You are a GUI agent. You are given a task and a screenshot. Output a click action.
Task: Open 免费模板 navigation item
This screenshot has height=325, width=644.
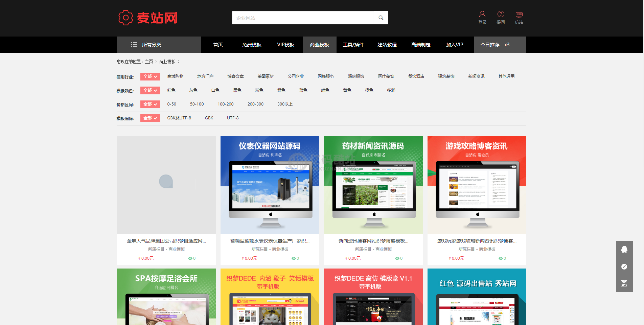point(252,45)
